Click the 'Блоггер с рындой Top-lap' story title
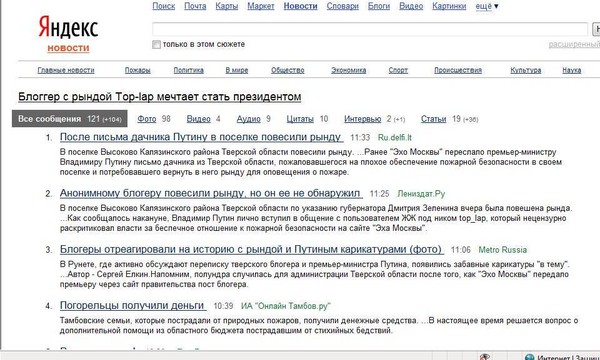The width and height of the screenshot is (600, 360). tap(160, 97)
